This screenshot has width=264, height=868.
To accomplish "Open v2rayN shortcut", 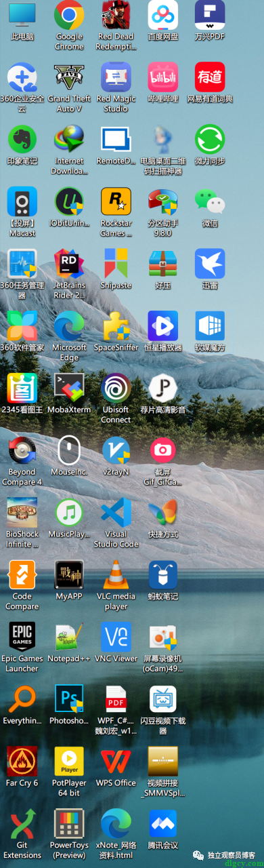I will click(116, 450).
